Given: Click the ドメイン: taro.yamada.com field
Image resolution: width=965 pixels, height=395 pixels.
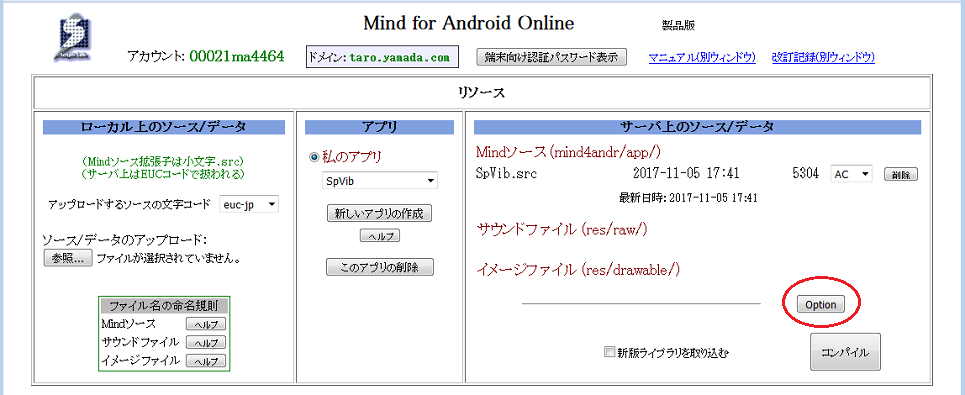Looking at the screenshot, I should click(x=382, y=57).
